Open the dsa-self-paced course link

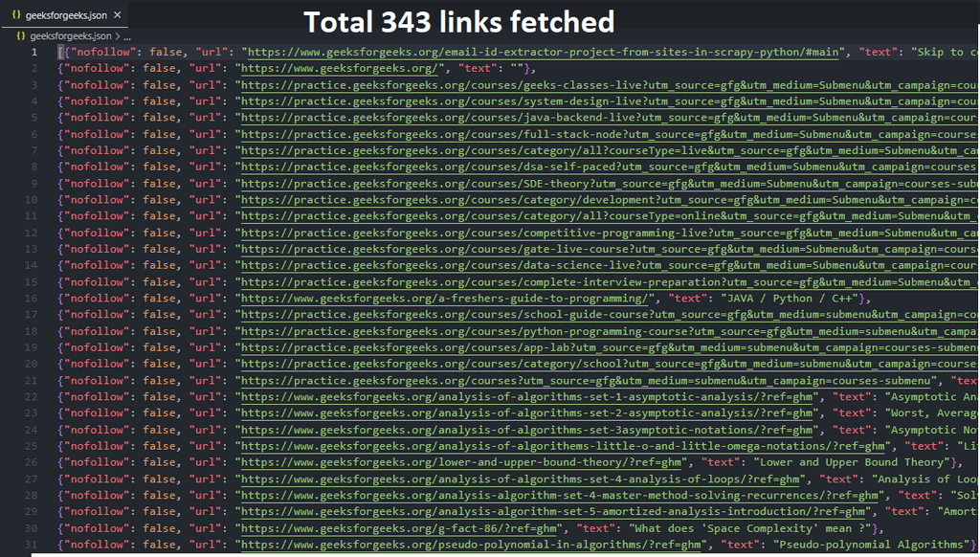point(610,167)
